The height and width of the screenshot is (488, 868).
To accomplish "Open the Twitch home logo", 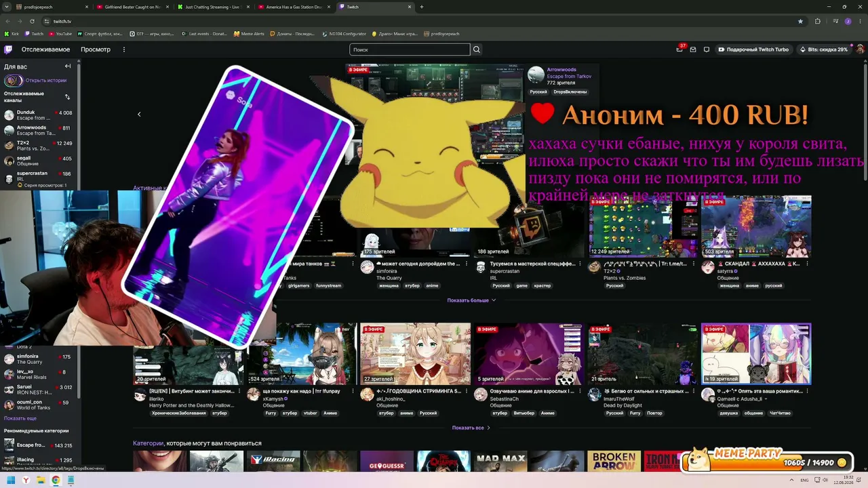I will tap(8, 49).
